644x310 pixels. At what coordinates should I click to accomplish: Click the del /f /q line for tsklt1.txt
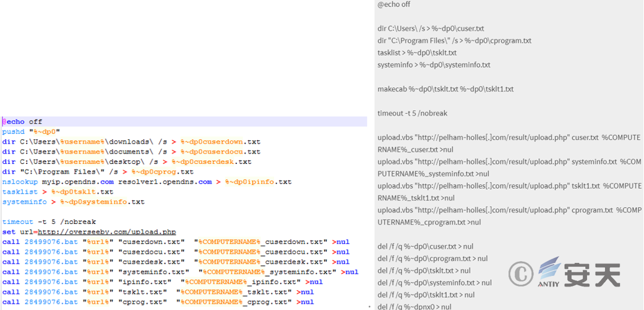coord(426,295)
